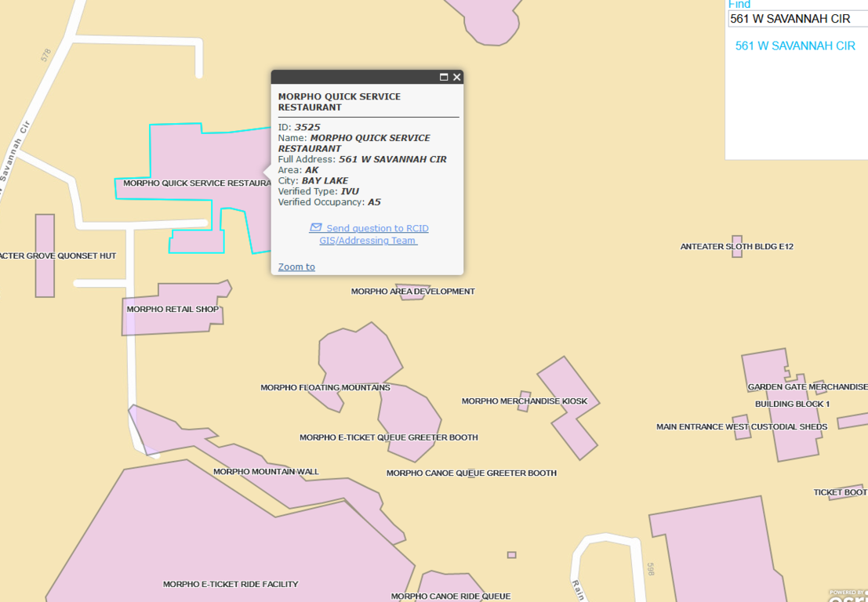This screenshot has width=868, height=602.
Task: Select the Main Entrance West Custodial Sheds
Action: (740, 427)
